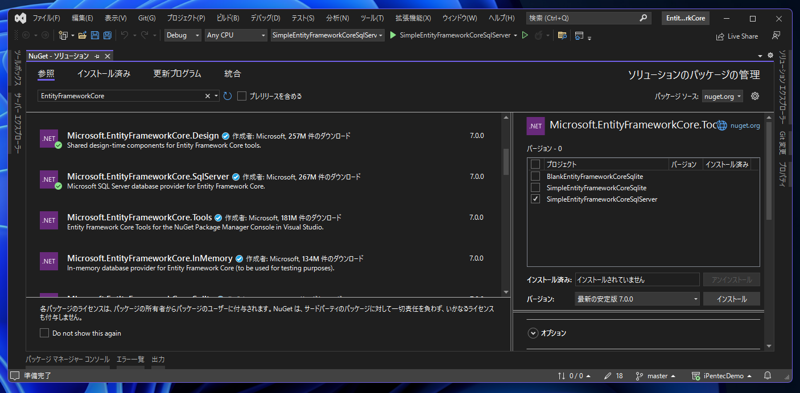This screenshot has height=393, width=800.
Task: Open the nuget.org link in details pane
Action: click(745, 126)
